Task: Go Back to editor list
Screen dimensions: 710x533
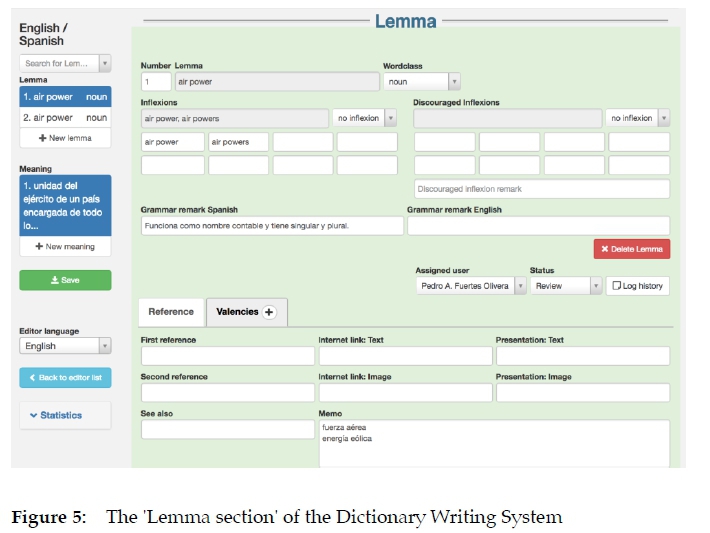Action: (65, 378)
